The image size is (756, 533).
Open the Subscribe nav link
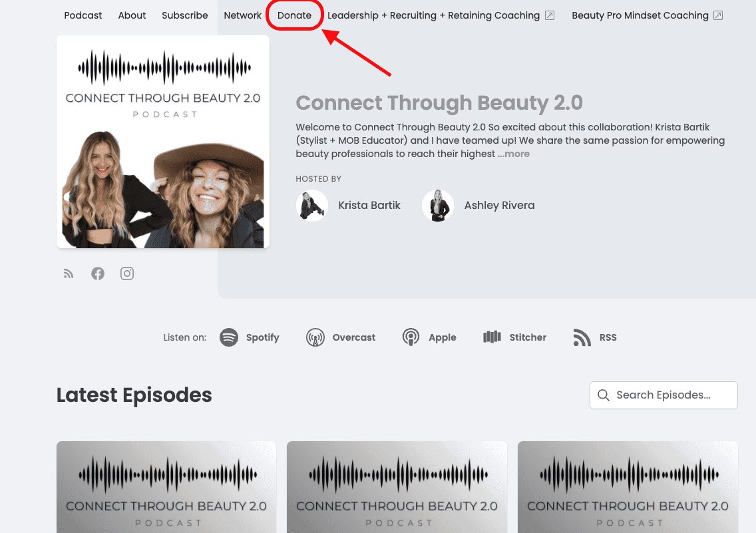[x=184, y=15]
